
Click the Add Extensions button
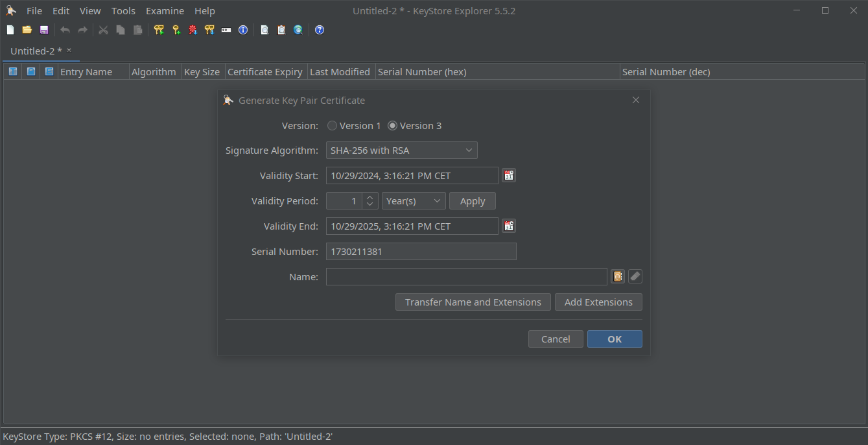(598, 302)
